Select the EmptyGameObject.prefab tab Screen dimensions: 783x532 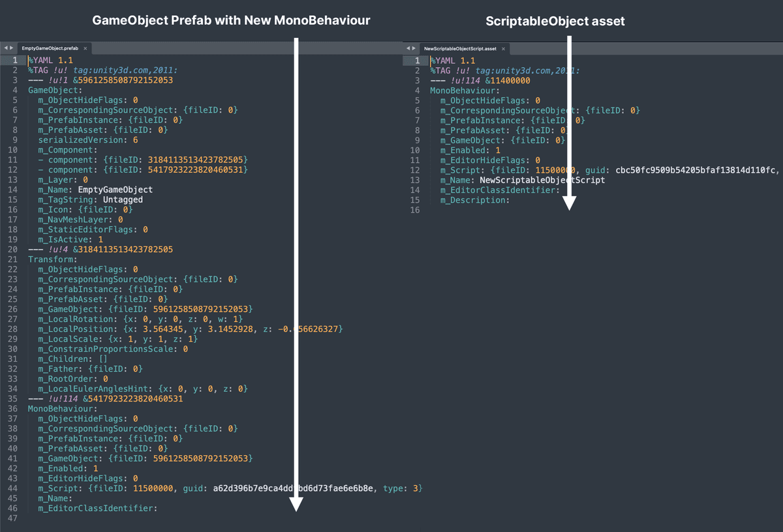49,48
